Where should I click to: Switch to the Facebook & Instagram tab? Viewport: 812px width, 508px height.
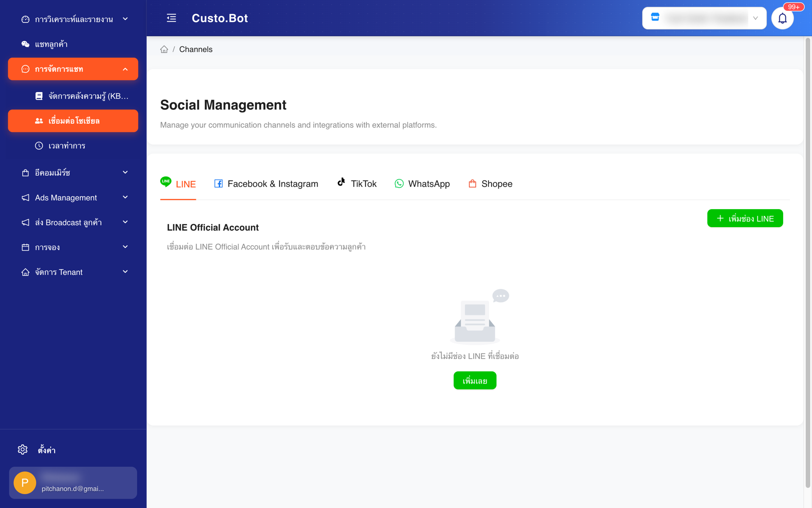click(266, 184)
